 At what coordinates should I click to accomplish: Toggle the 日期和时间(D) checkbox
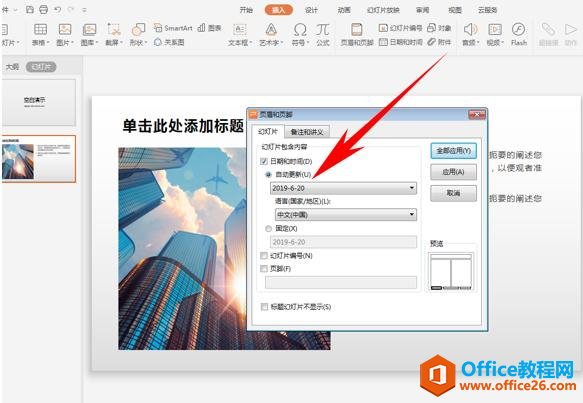[x=264, y=161]
